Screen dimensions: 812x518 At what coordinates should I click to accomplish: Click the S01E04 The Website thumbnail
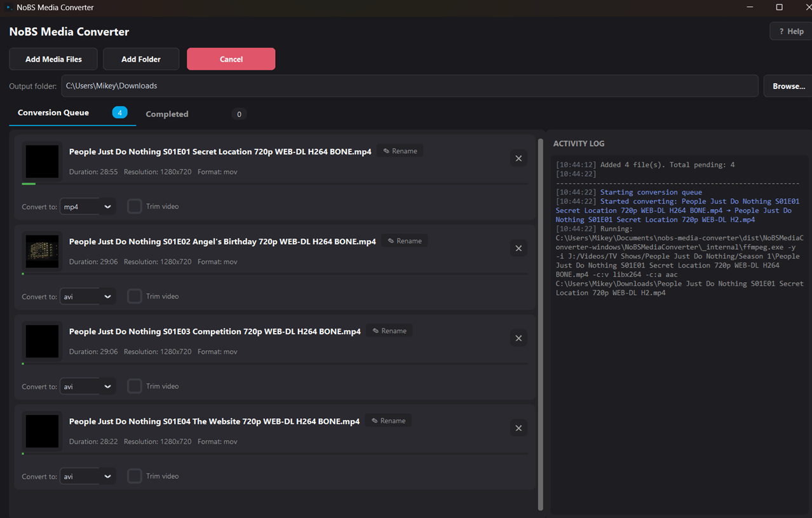42,432
